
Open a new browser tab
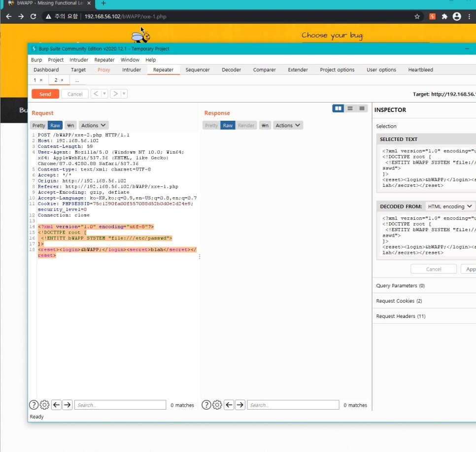coord(103,3)
